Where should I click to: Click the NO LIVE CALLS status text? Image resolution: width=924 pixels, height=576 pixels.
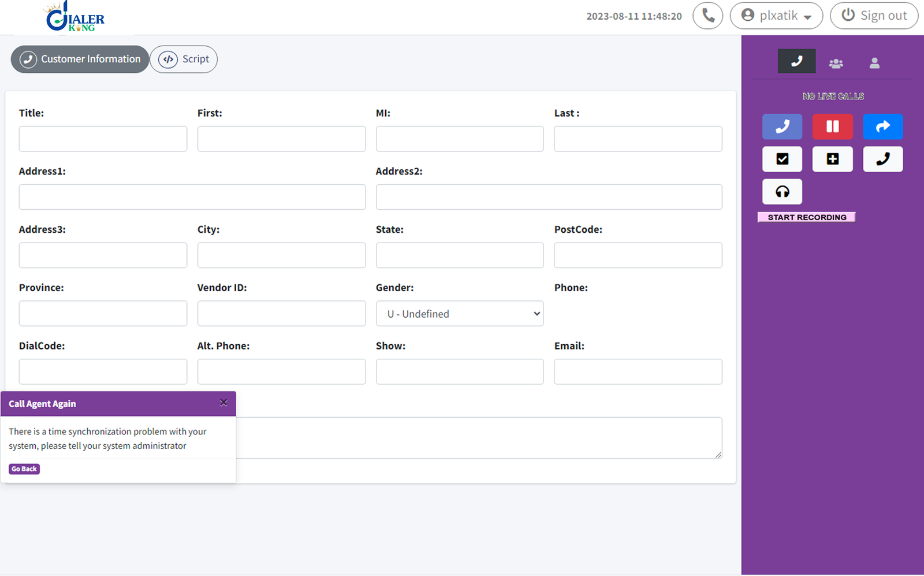tap(833, 96)
